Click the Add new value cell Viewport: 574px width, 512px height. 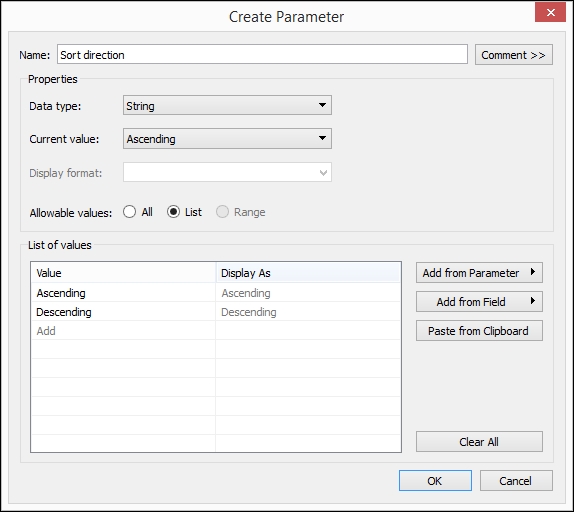click(123, 331)
